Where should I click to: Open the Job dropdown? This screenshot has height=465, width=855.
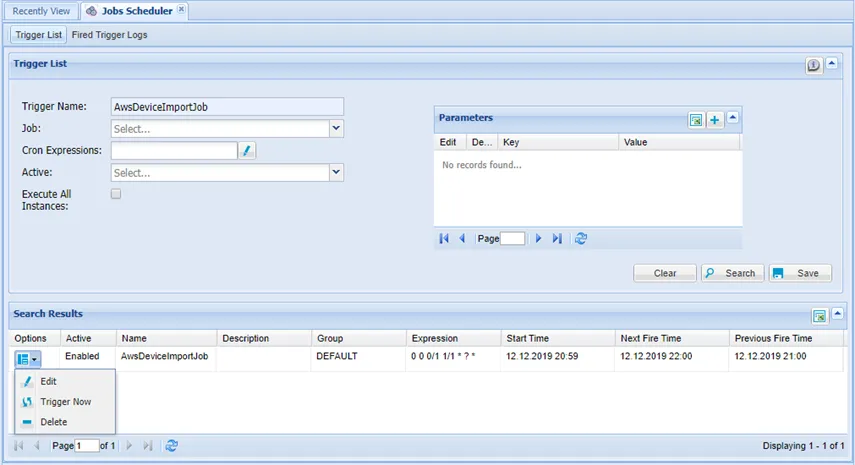[336, 129]
